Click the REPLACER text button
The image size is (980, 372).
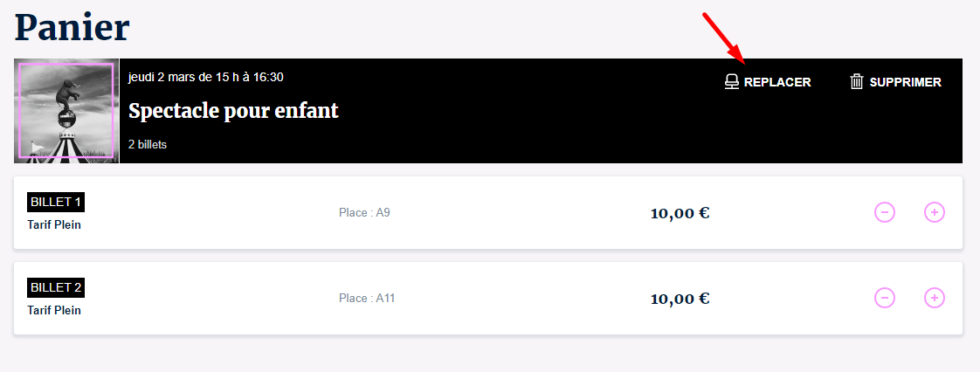(776, 82)
